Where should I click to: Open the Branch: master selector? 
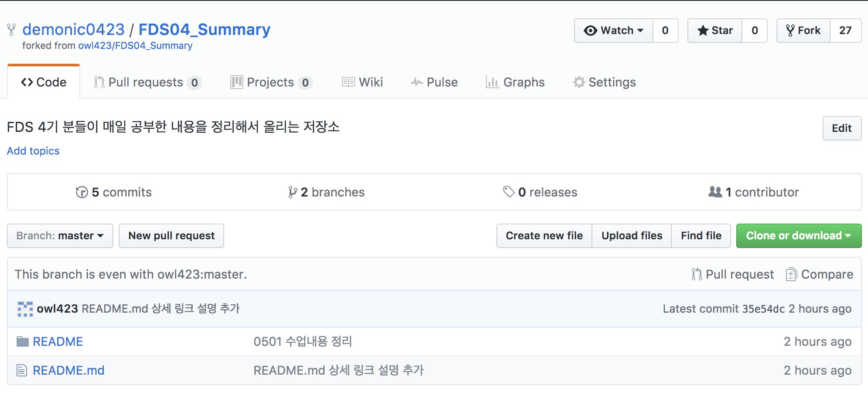(60, 236)
